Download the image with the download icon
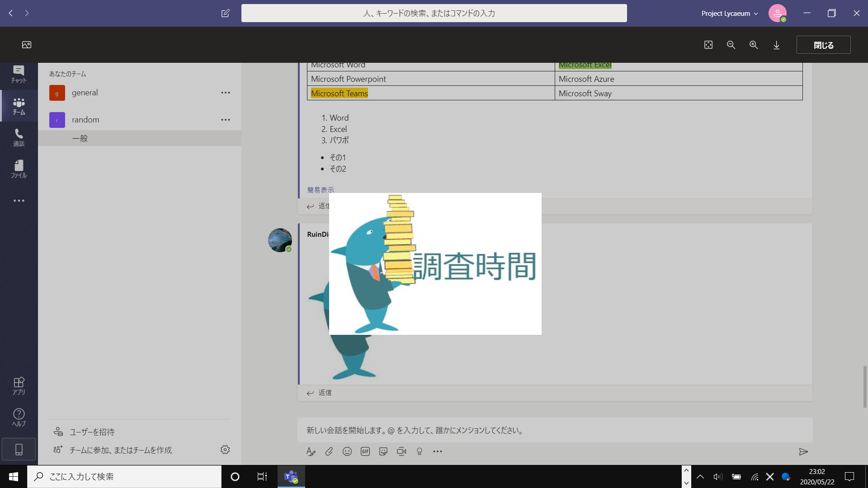The height and width of the screenshot is (488, 868). coord(776,45)
